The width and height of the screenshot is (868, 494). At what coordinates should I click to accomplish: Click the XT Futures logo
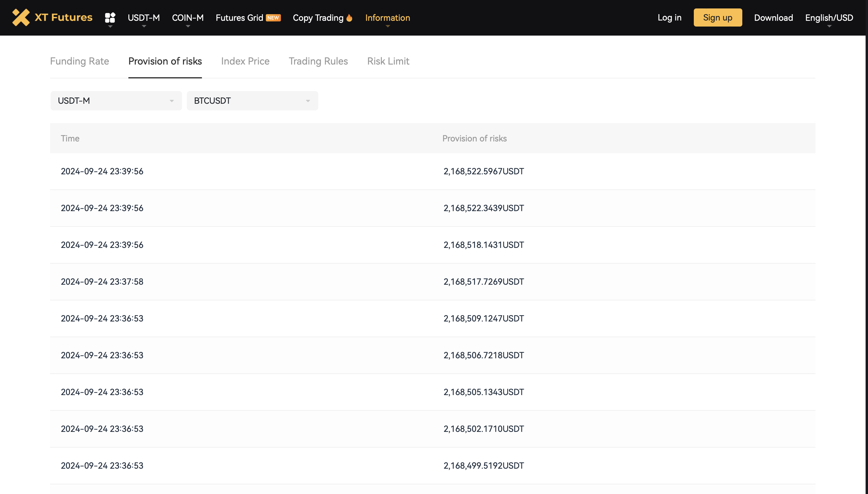click(x=52, y=17)
